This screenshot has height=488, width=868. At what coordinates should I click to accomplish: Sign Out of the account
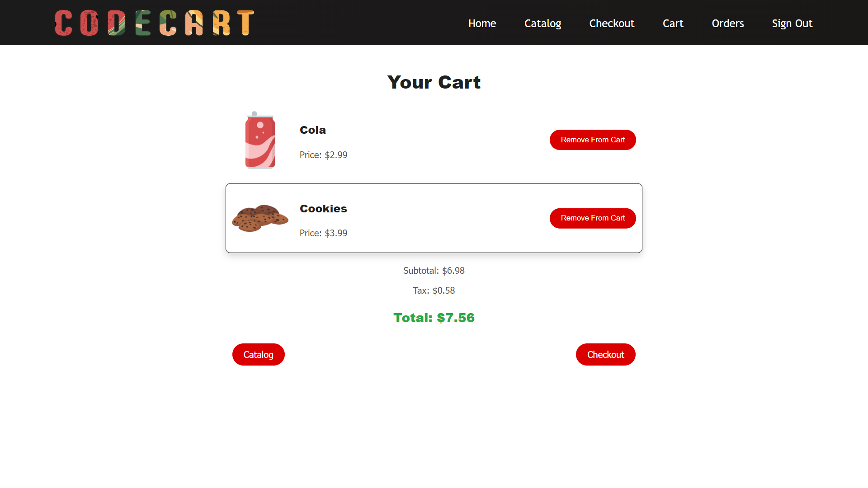point(792,23)
